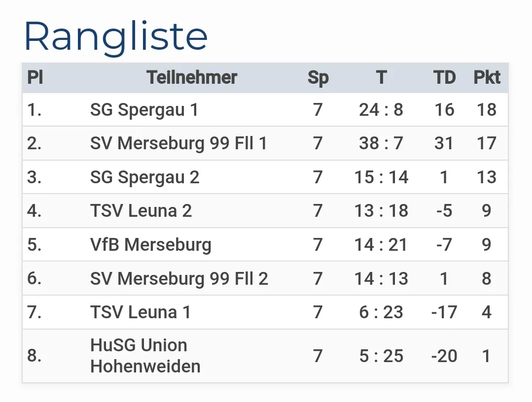
Task: Click SV Merseburg 99 Fll 2 name
Action: point(179,279)
